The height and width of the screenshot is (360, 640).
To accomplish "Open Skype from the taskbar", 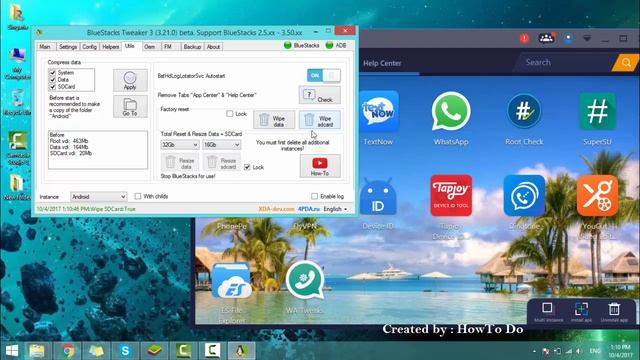I will 125,351.
